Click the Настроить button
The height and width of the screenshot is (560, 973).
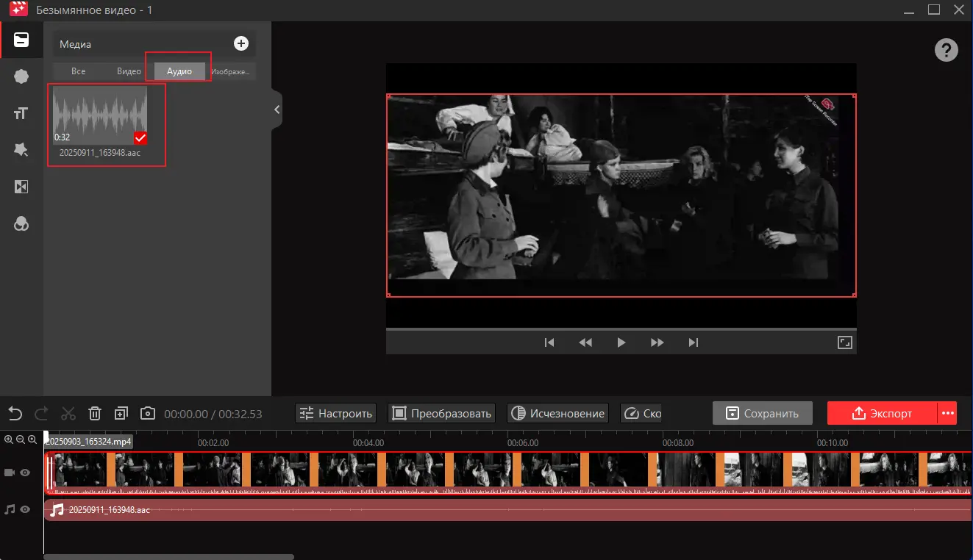tap(336, 413)
